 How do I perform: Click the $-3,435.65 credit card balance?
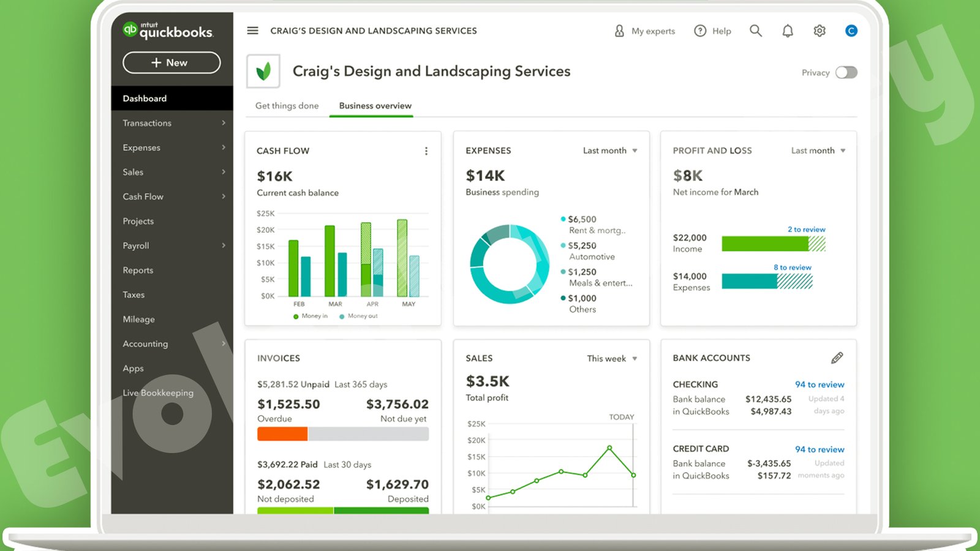pyautogui.click(x=769, y=463)
